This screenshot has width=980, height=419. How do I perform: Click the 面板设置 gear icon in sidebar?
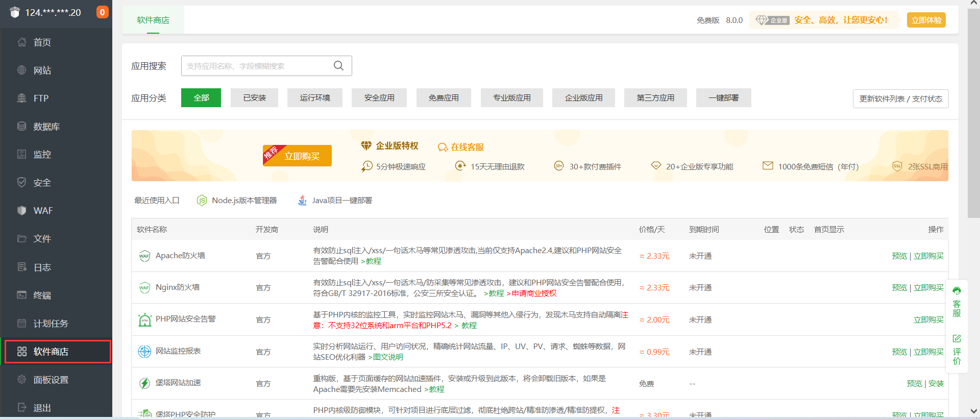tap(21, 380)
